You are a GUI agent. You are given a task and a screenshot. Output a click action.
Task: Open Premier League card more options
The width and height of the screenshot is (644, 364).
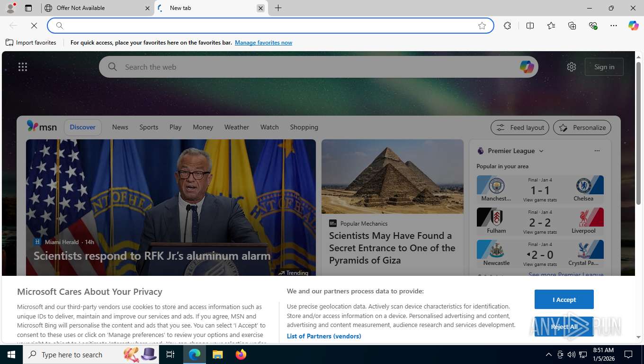point(597,151)
